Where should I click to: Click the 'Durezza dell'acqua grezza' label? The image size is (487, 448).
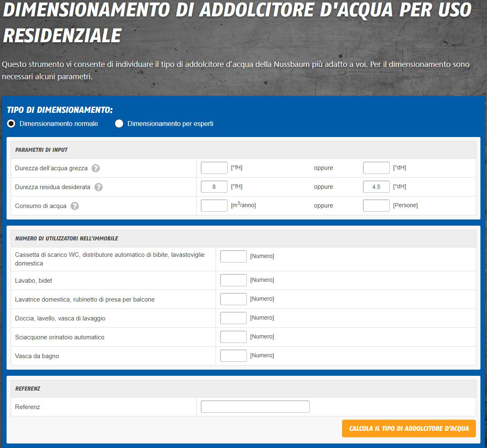(51, 168)
